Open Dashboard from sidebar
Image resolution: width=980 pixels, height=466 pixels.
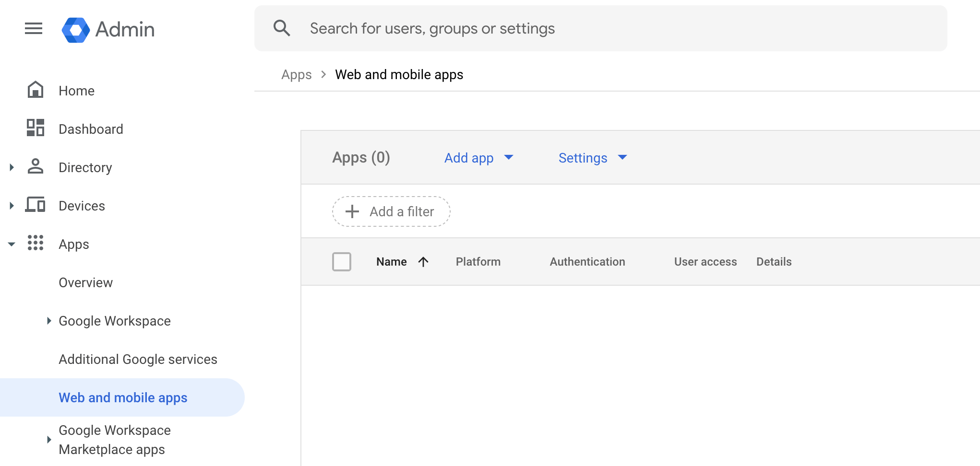91,129
